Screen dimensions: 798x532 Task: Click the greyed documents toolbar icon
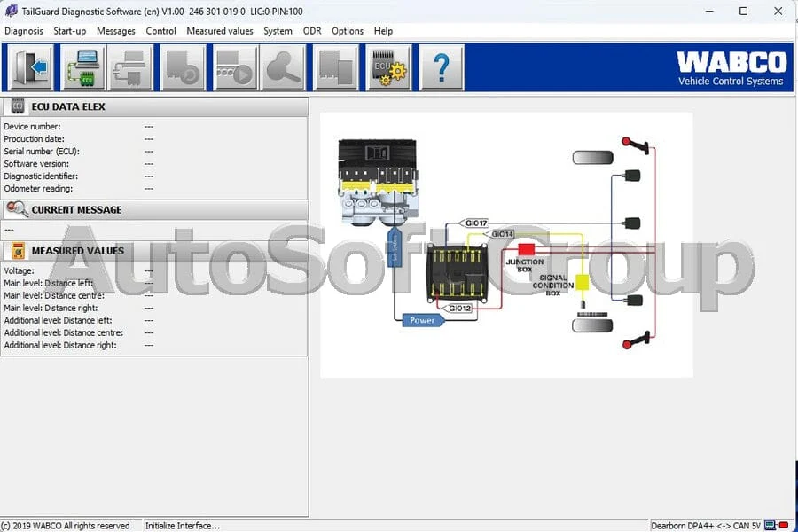pos(335,67)
